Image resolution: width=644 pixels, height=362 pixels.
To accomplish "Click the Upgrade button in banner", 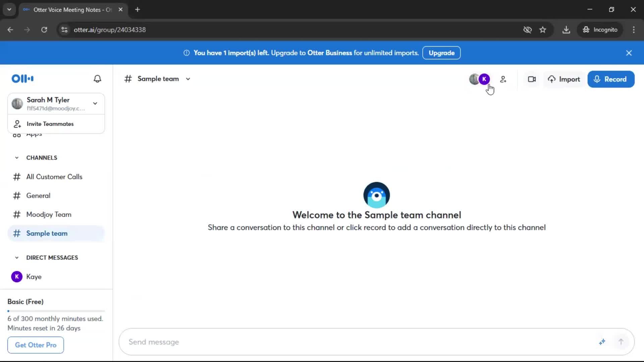I will 441,53.
